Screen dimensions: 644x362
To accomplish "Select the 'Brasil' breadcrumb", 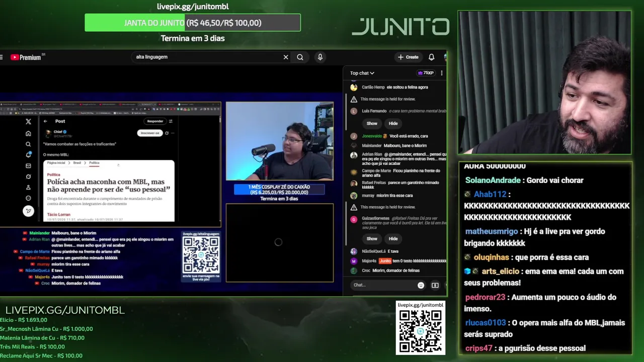I will [x=77, y=163].
